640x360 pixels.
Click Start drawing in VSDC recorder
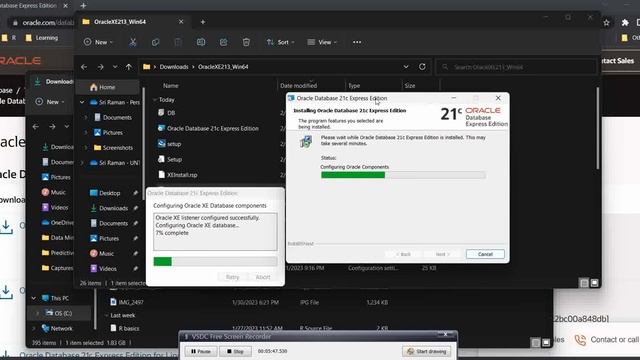click(427, 351)
